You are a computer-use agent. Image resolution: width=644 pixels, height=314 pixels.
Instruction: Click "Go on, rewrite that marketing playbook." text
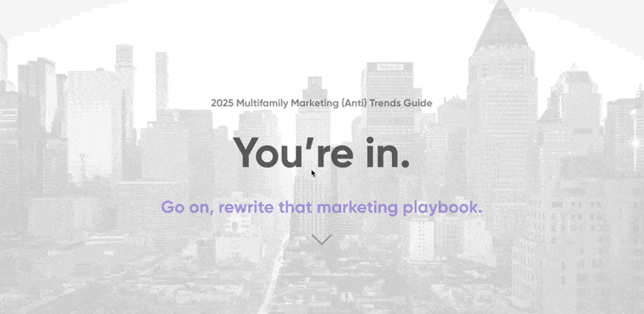(321, 207)
